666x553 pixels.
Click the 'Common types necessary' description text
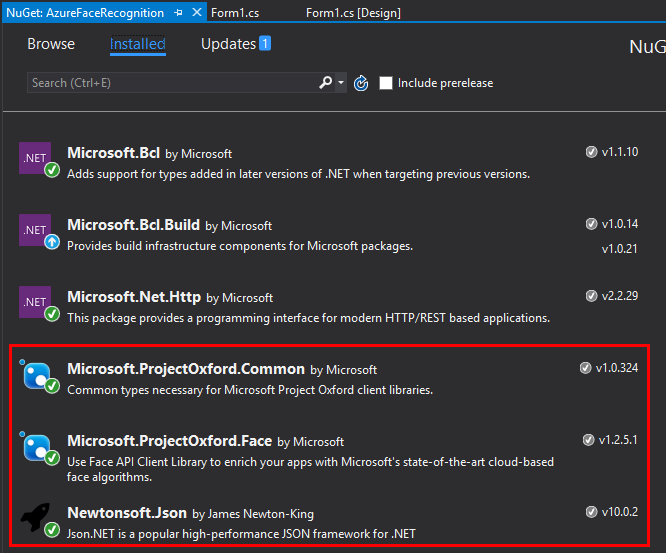(x=250, y=390)
